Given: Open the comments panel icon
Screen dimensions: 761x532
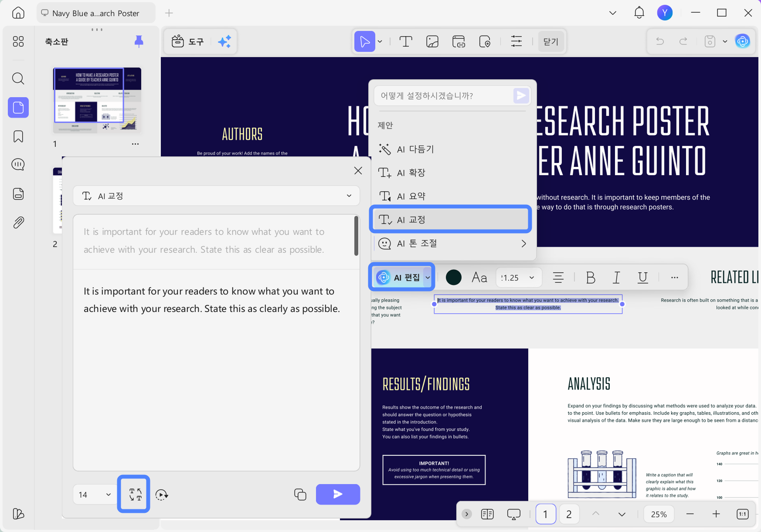Looking at the screenshot, I should click(18, 164).
